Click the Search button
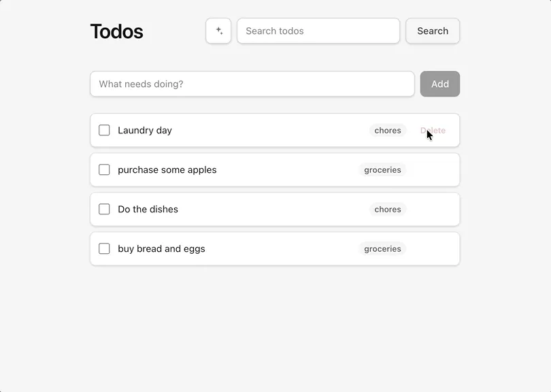The height and width of the screenshot is (392, 551). [x=433, y=31]
